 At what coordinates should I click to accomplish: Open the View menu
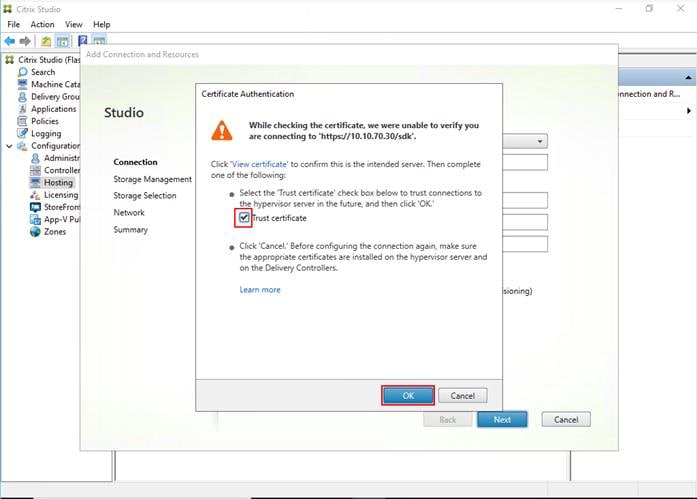tap(74, 24)
